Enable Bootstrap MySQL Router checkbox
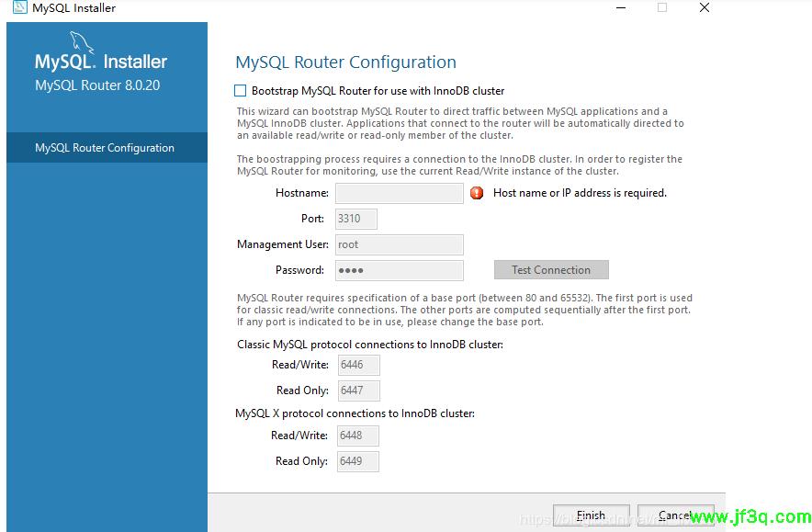This screenshot has height=532, width=812. (241, 91)
